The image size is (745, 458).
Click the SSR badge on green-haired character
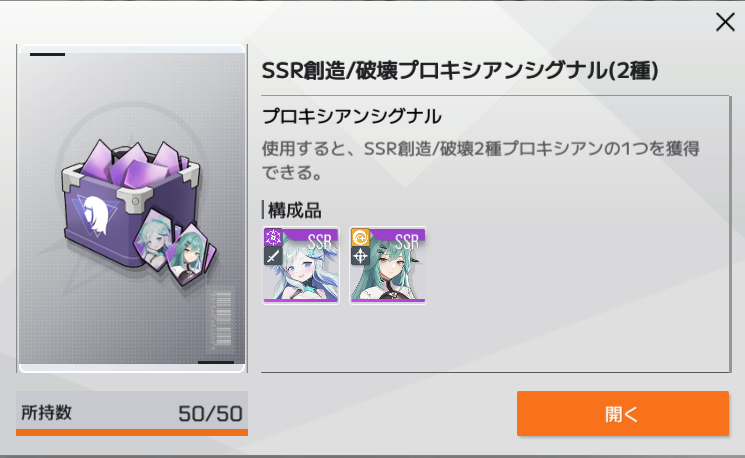pos(407,241)
